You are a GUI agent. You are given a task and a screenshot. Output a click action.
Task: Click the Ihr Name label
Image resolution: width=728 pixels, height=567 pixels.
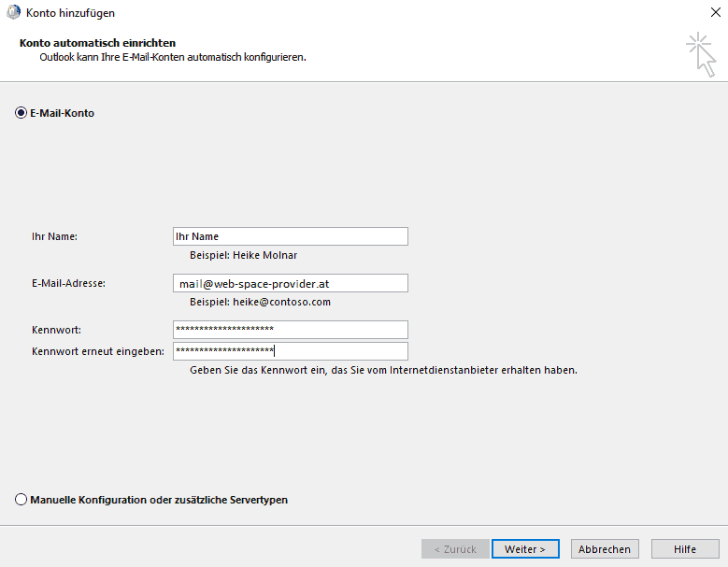point(54,236)
